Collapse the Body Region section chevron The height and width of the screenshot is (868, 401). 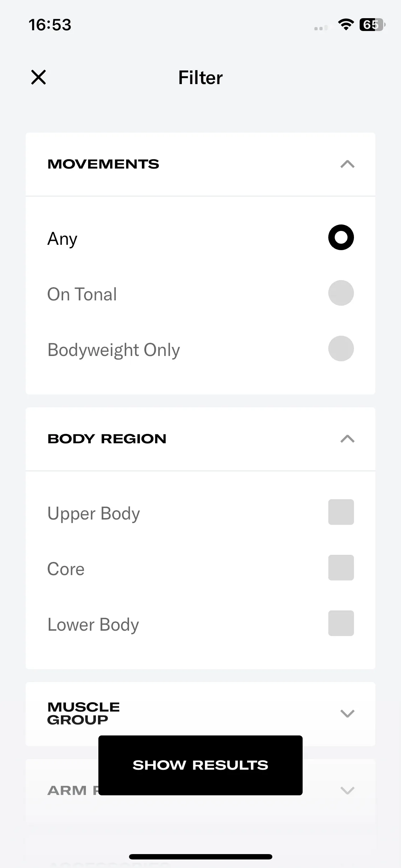(347, 439)
